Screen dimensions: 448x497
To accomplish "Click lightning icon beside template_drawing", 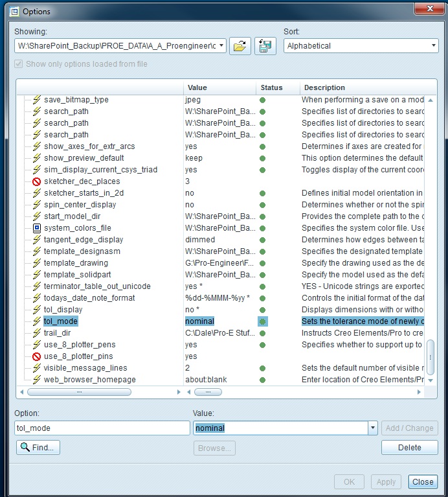I will pos(37,263).
